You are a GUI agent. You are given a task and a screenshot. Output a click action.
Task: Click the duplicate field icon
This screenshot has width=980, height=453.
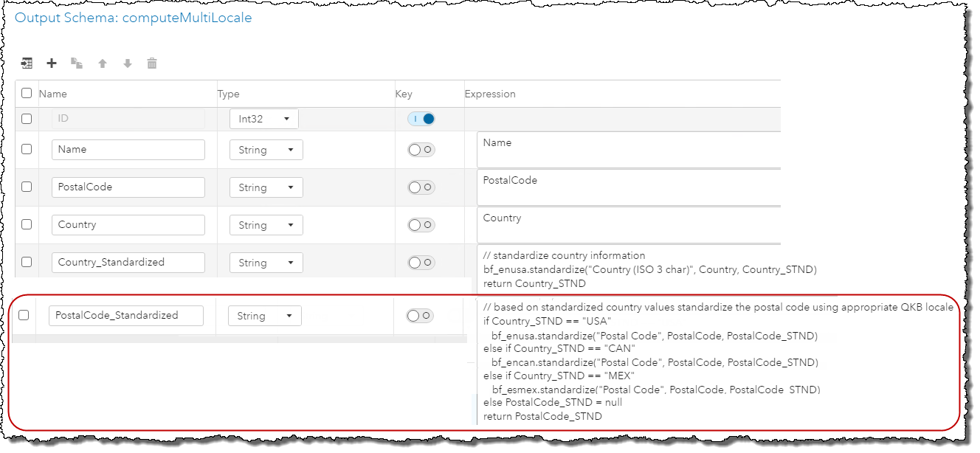[x=77, y=63]
